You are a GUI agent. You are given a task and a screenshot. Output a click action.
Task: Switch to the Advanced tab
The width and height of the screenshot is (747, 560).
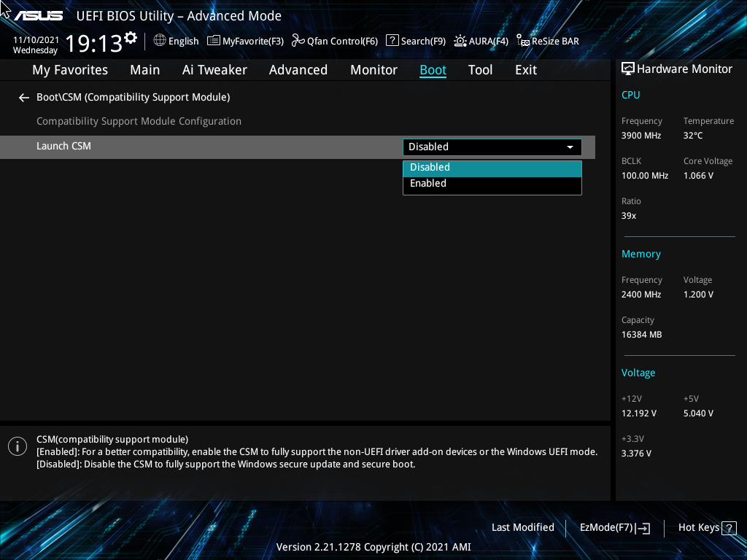[x=298, y=70]
